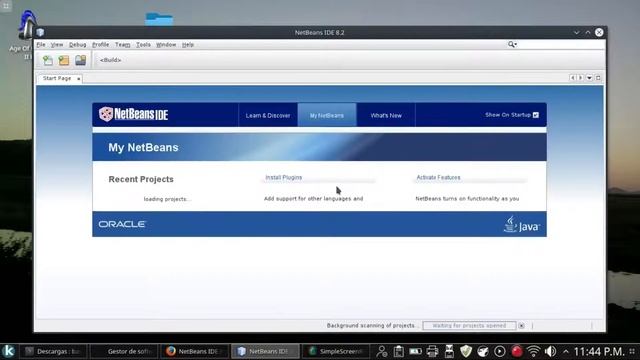Open the Tools menu
The image size is (640, 360).
click(143, 44)
